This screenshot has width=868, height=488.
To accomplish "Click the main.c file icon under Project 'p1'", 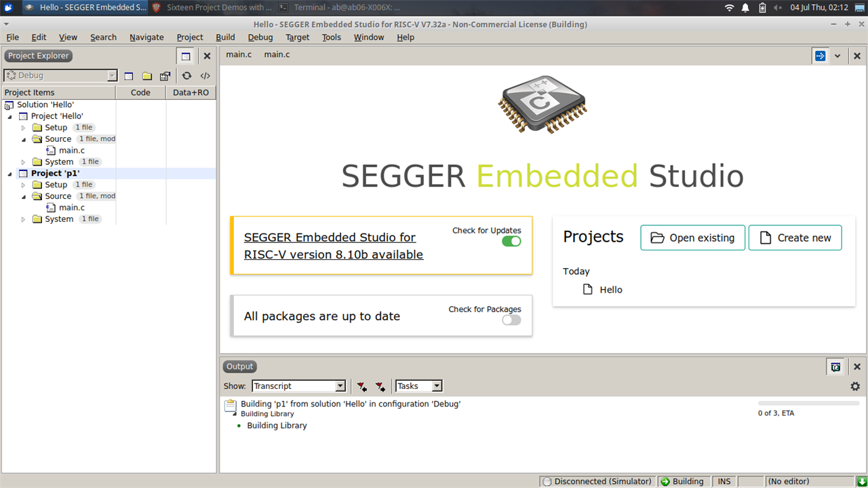I will [51, 208].
